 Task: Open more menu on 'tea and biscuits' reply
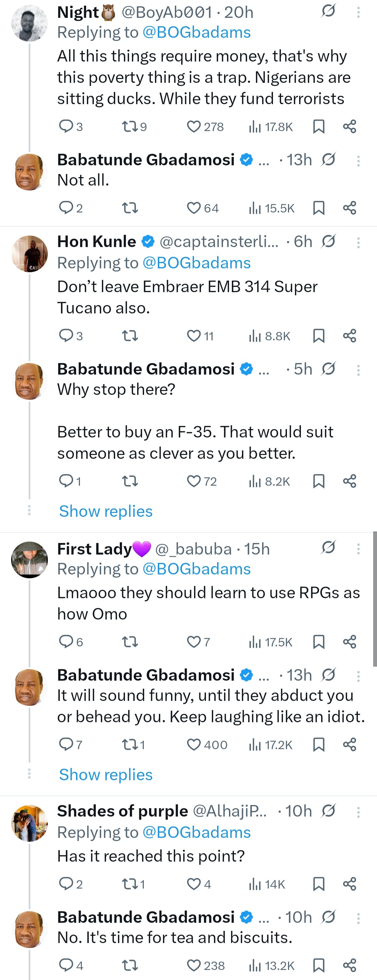[358, 918]
